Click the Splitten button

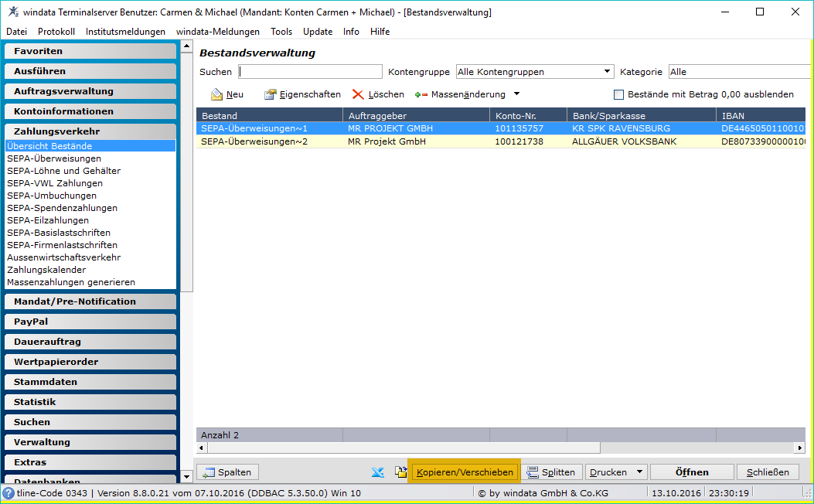coord(551,472)
